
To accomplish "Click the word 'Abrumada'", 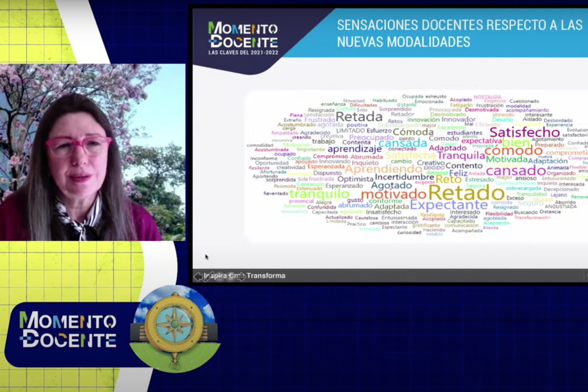I will coord(367,157).
